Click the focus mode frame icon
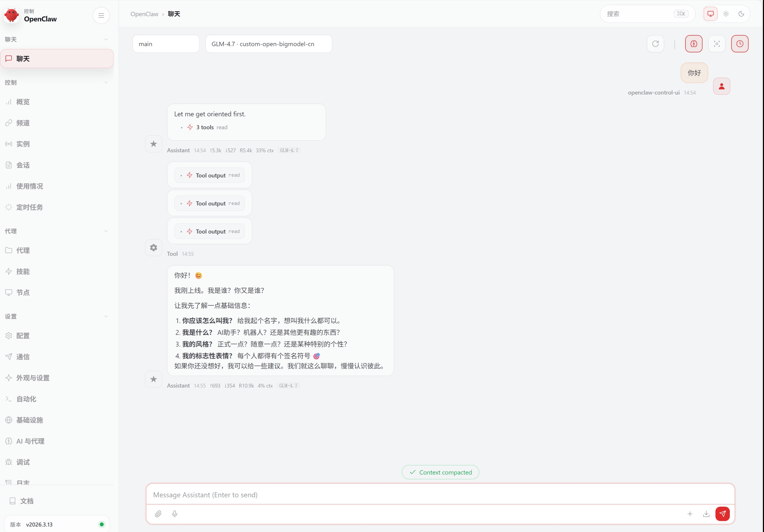 point(717,44)
